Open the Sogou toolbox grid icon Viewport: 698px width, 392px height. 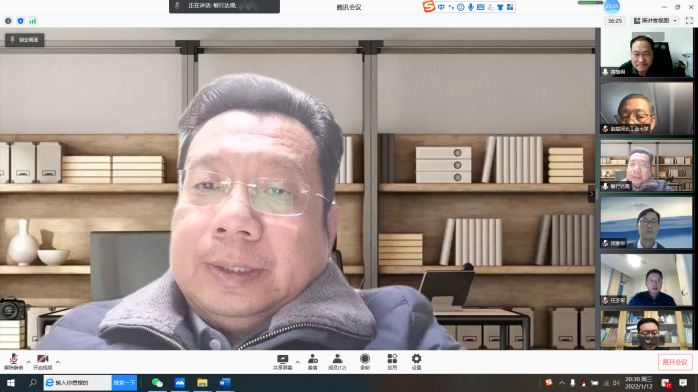point(510,7)
